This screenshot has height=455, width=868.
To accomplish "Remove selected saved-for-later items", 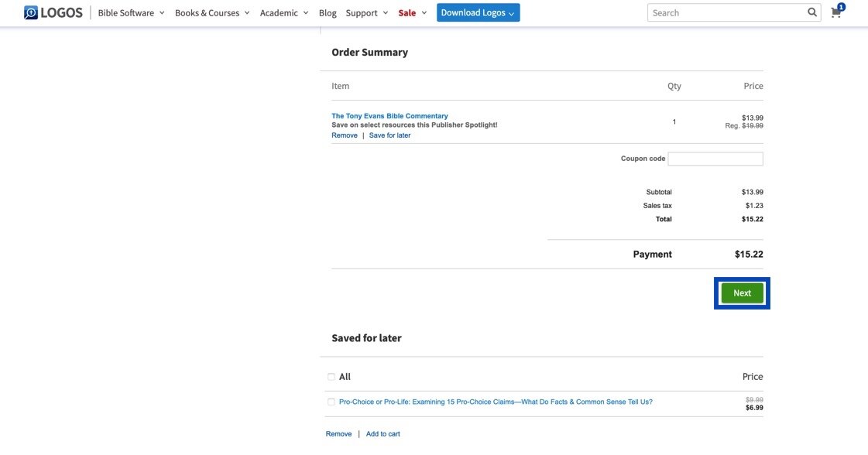I will tap(339, 434).
